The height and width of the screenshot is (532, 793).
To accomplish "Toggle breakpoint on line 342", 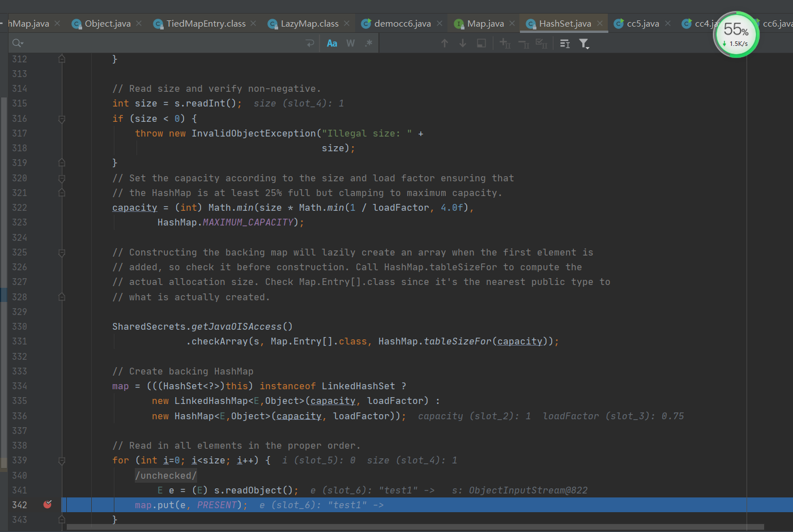I will point(48,504).
